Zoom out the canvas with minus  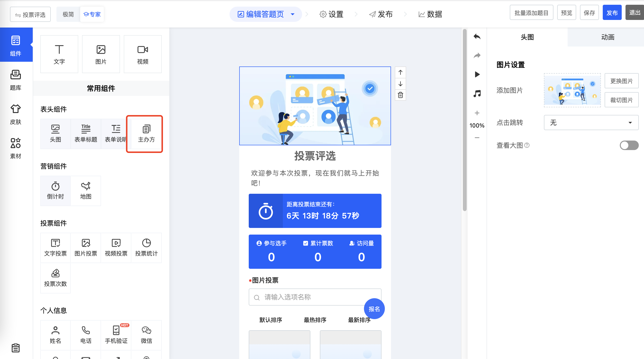coord(477,137)
